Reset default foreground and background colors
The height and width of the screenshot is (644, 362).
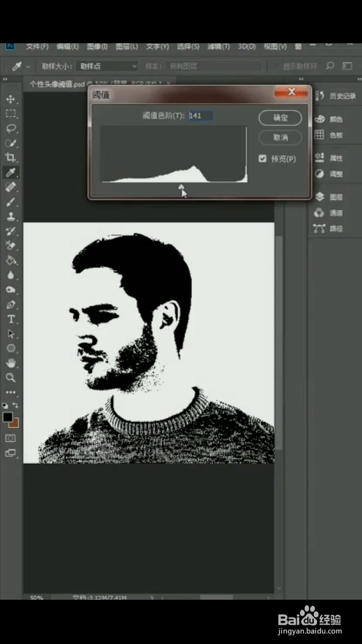click(5, 405)
